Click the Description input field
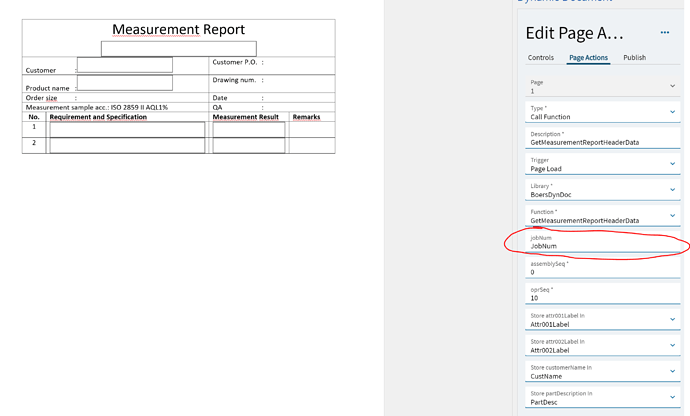 pyautogui.click(x=602, y=138)
